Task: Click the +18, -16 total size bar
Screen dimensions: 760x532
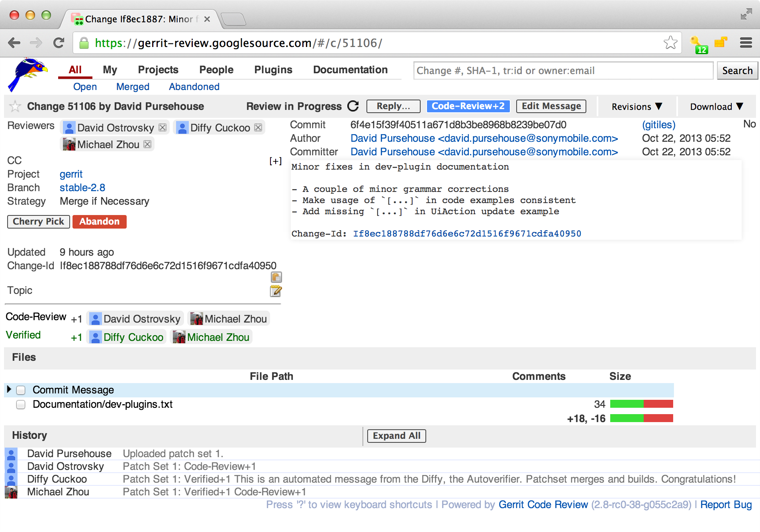Action: (x=641, y=418)
